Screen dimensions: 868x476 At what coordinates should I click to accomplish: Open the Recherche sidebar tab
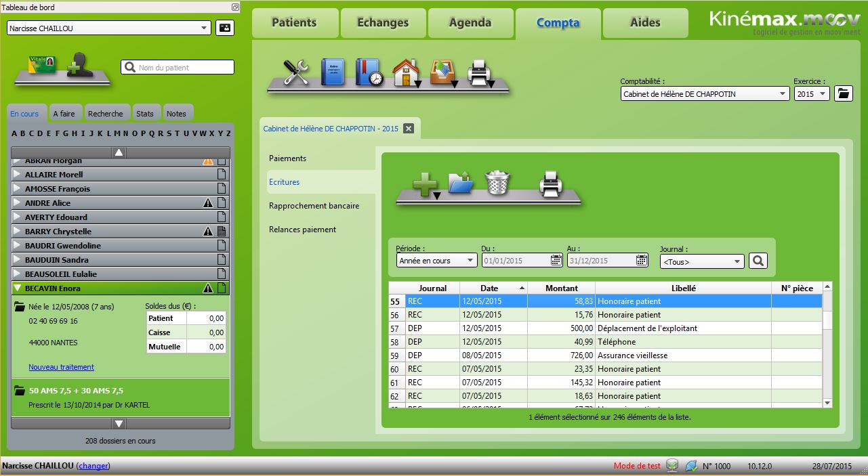[106, 114]
